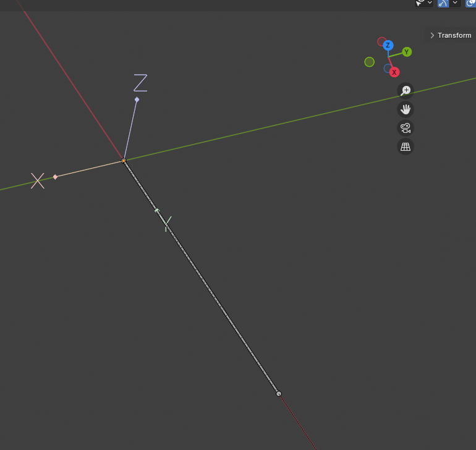This screenshot has height=450, width=476.
Task: Select the bone head joint at origin
Action: (124, 161)
